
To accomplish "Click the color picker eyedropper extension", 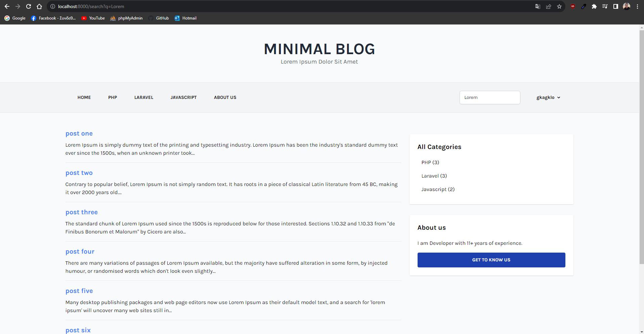I will [584, 6].
